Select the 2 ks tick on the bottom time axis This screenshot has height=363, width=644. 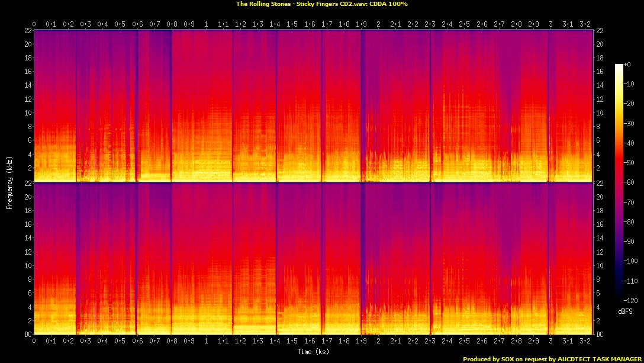(378, 341)
